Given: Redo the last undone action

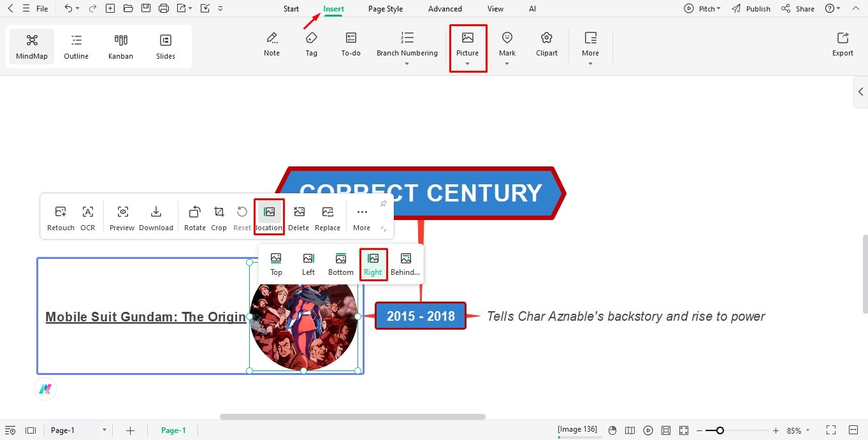Looking at the screenshot, I should 93,9.
